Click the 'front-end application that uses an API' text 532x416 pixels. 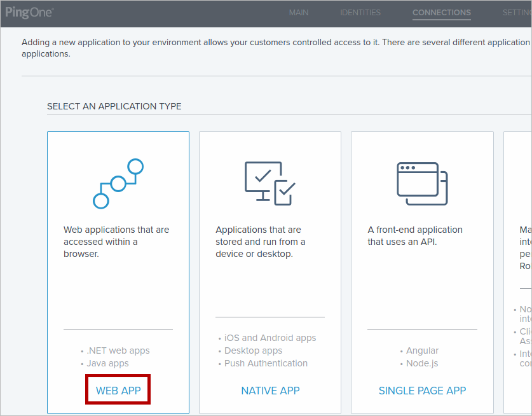[x=415, y=235]
